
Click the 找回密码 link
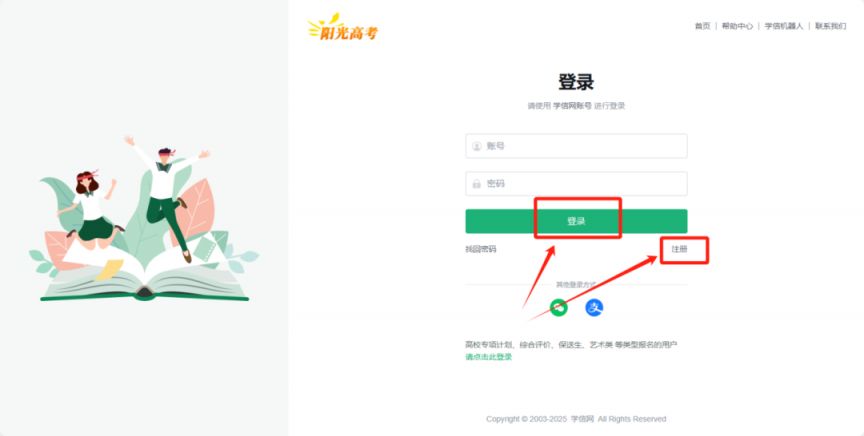480,249
